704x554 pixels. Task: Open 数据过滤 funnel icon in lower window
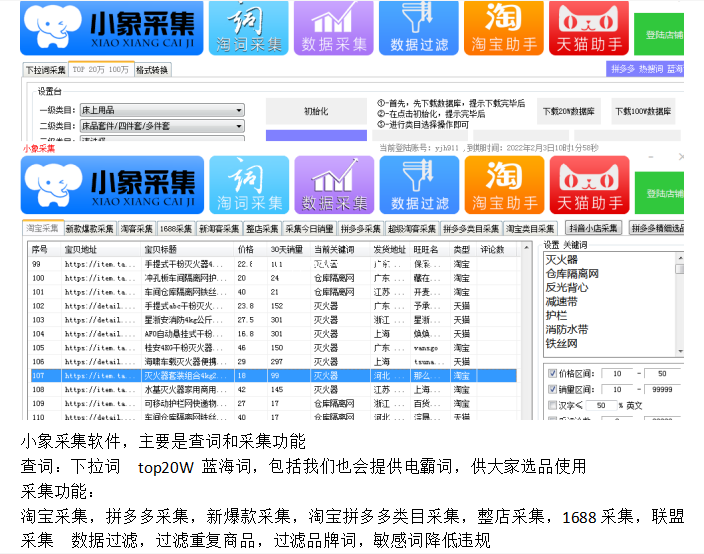pos(419,185)
